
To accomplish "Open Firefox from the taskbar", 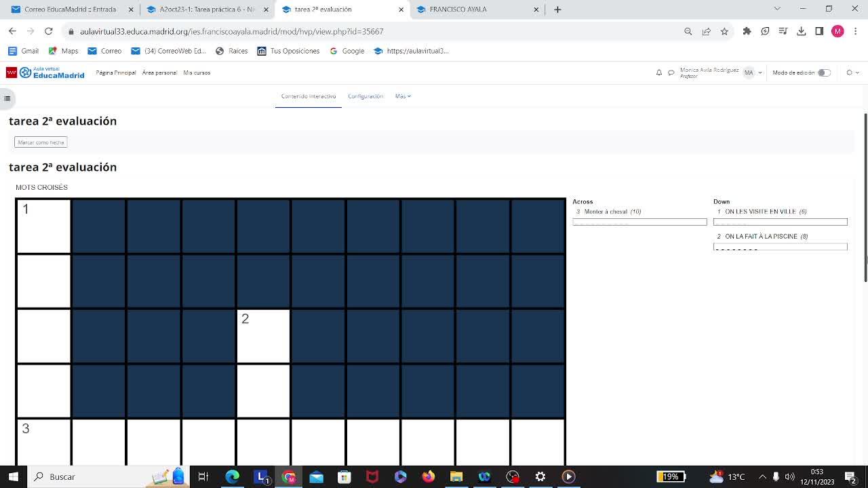I will pyautogui.click(x=428, y=476).
